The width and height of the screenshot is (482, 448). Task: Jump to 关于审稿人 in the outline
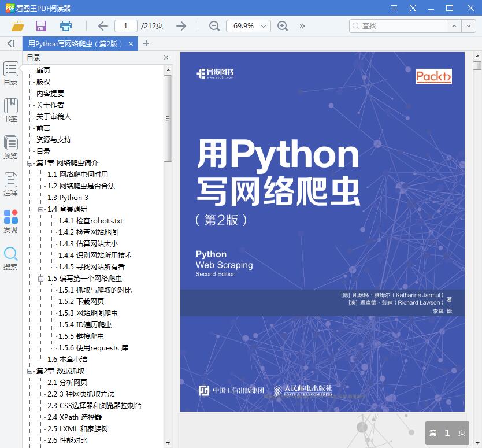pyautogui.click(x=54, y=117)
